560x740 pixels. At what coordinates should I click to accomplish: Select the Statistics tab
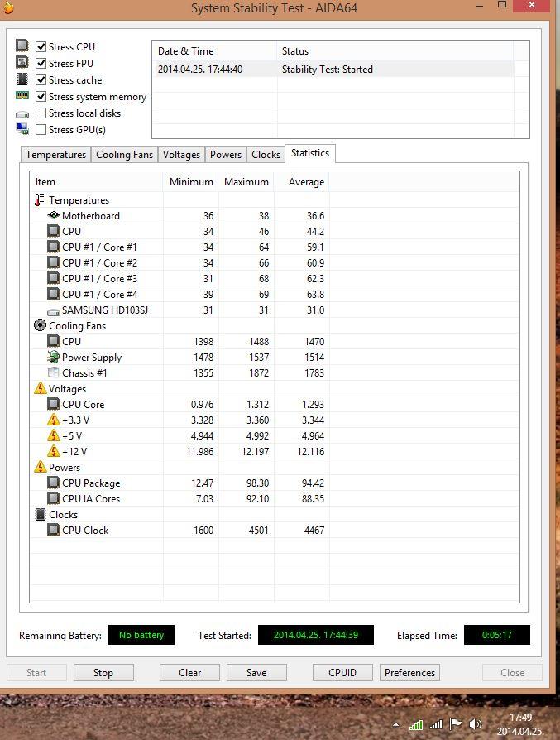(310, 153)
